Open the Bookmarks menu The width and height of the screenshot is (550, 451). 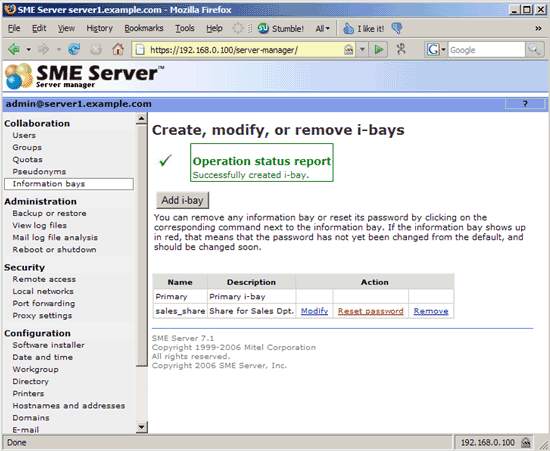[x=144, y=28]
